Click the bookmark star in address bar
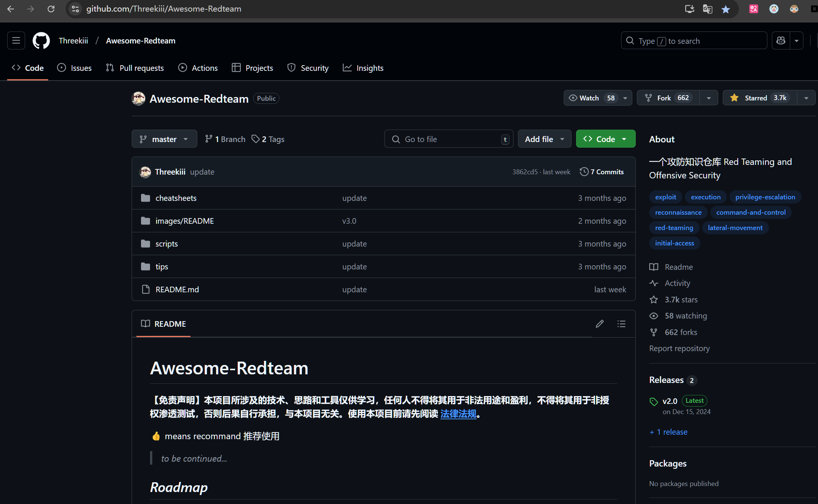The width and height of the screenshot is (818, 504). (726, 9)
